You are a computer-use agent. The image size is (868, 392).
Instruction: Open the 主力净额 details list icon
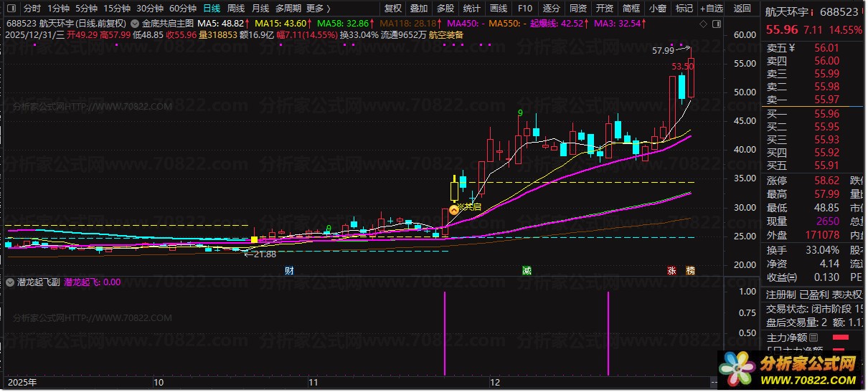[813, 337]
